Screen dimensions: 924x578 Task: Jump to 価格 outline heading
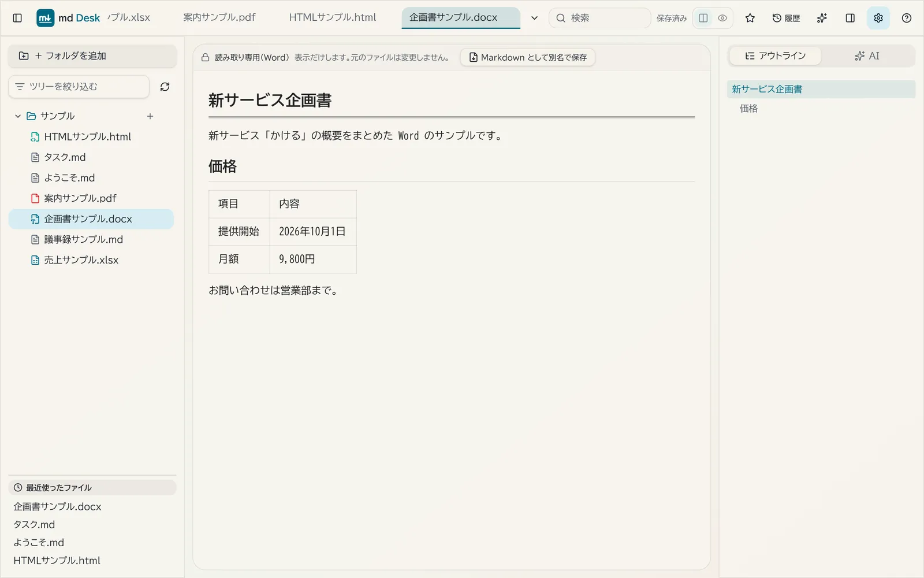pos(821,109)
